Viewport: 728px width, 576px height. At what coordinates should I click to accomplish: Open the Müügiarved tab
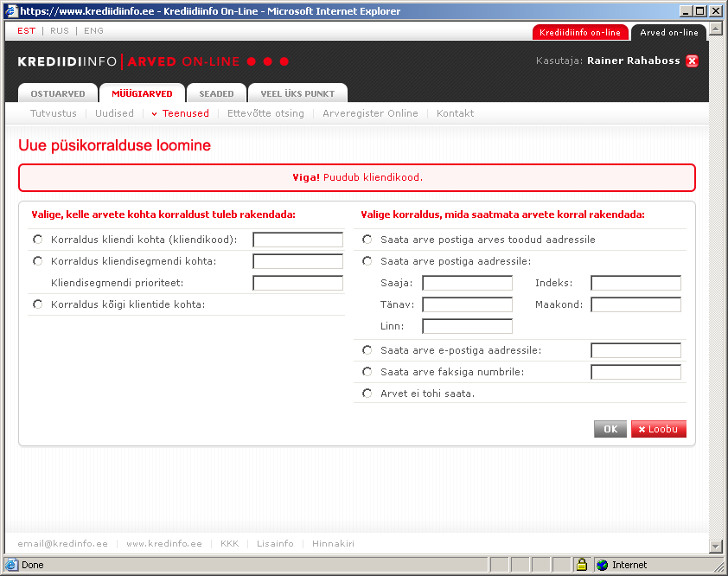click(x=142, y=93)
